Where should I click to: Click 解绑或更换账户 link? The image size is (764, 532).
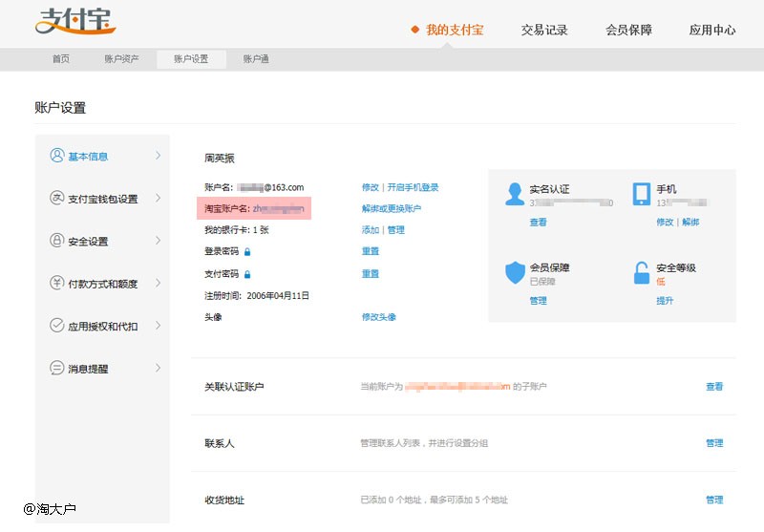point(392,208)
